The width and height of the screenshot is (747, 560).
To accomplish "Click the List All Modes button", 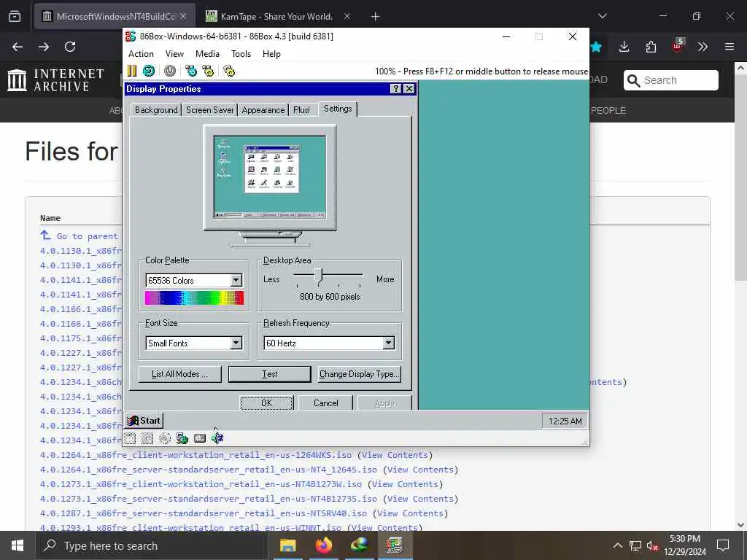I will click(x=179, y=374).
